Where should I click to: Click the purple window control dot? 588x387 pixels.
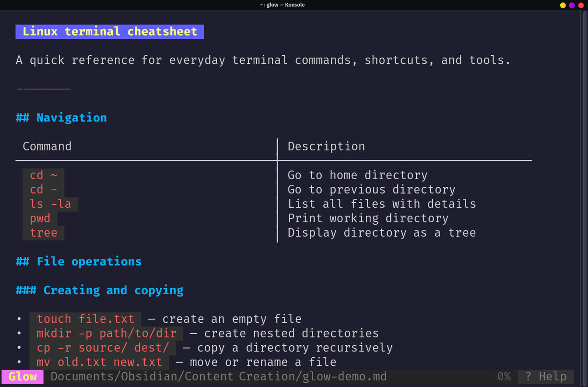(x=572, y=5)
